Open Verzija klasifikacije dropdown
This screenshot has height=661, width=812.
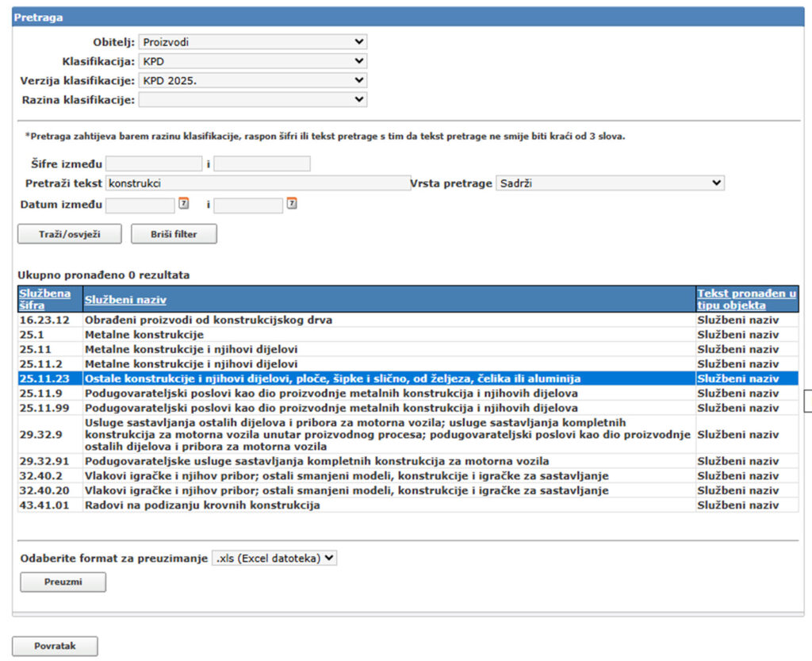(x=252, y=80)
